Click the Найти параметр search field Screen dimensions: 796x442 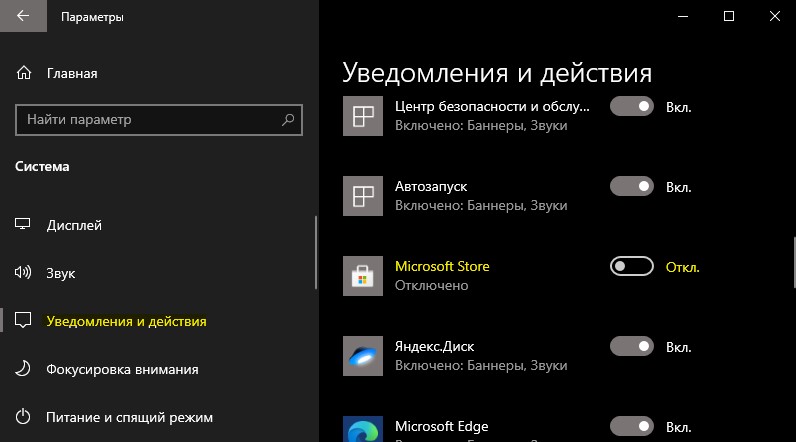[159, 120]
